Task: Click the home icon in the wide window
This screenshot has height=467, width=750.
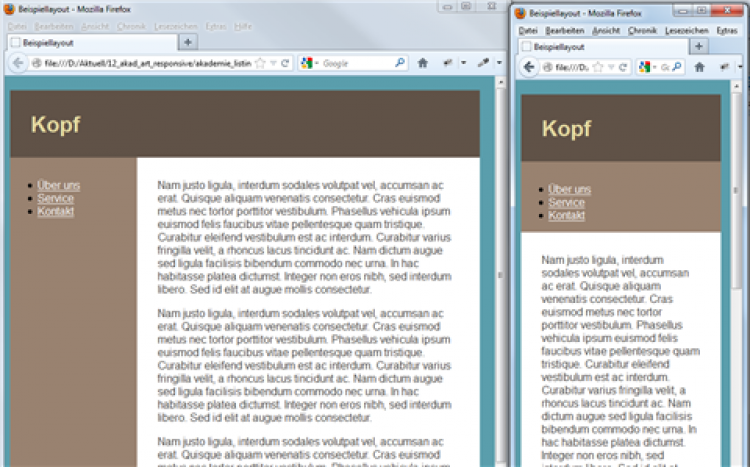Action: [422, 63]
